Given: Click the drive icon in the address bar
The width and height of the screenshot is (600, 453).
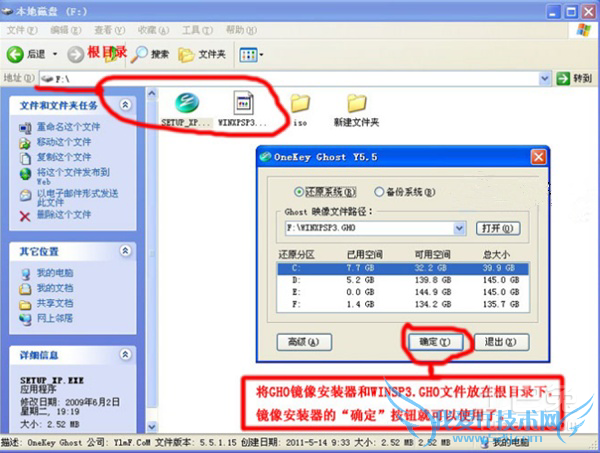Looking at the screenshot, I should click(47, 79).
